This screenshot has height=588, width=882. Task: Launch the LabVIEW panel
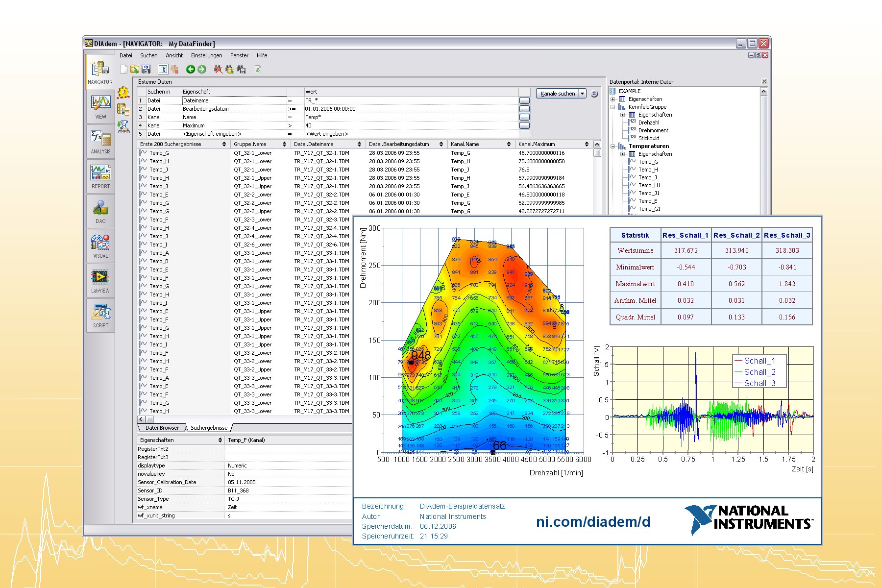[100, 280]
